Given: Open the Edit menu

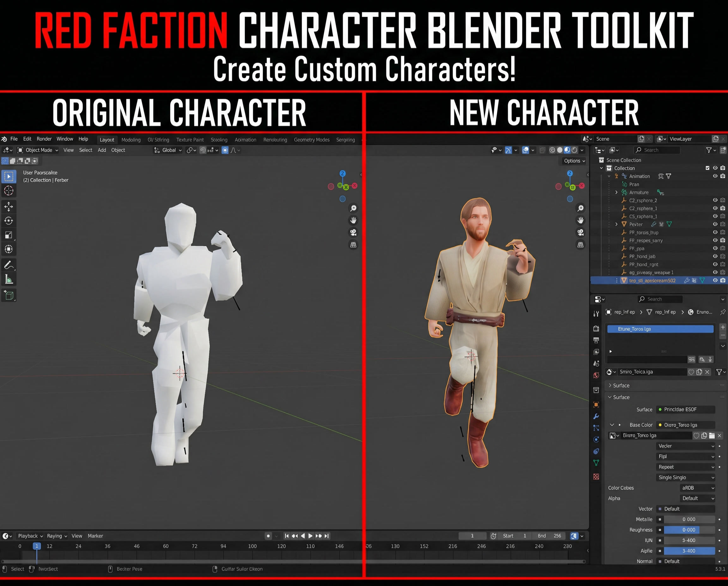Looking at the screenshot, I should pyautogui.click(x=27, y=139).
